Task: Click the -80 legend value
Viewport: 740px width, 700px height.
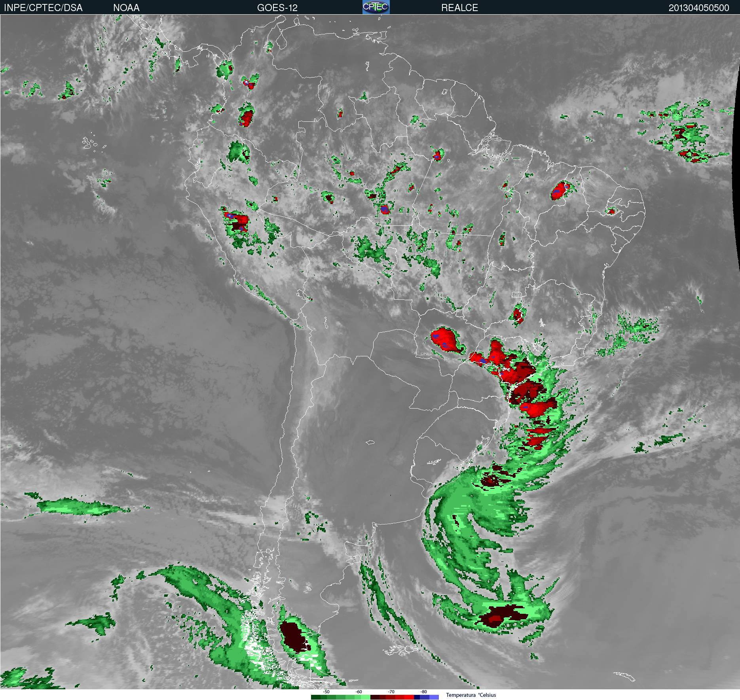Action: coord(423,692)
